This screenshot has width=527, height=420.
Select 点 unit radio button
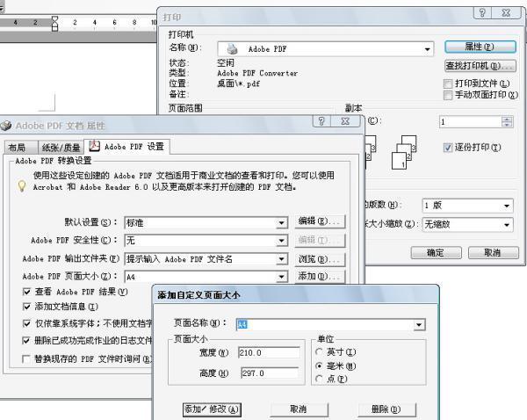coord(320,379)
